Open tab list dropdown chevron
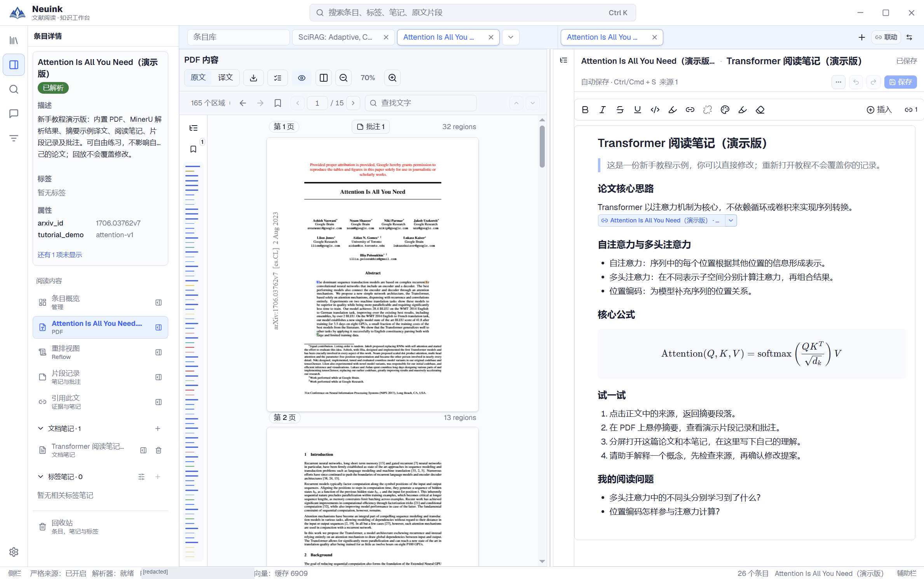 511,37
